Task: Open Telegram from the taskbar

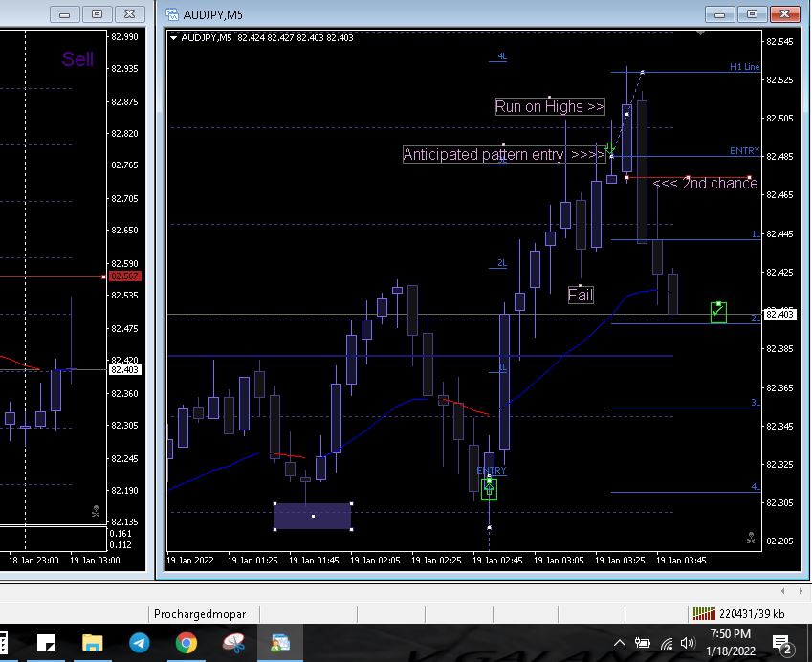Action: pos(140,643)
